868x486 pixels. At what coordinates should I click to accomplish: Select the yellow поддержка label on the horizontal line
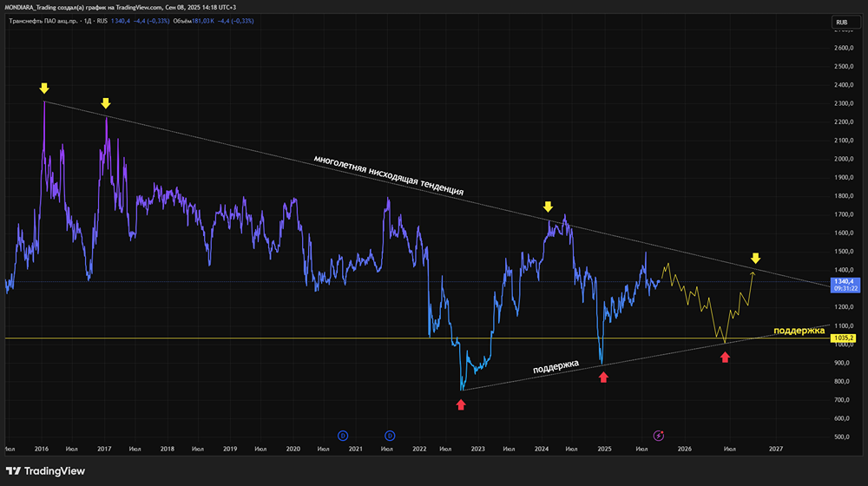[x=799, y=331]
